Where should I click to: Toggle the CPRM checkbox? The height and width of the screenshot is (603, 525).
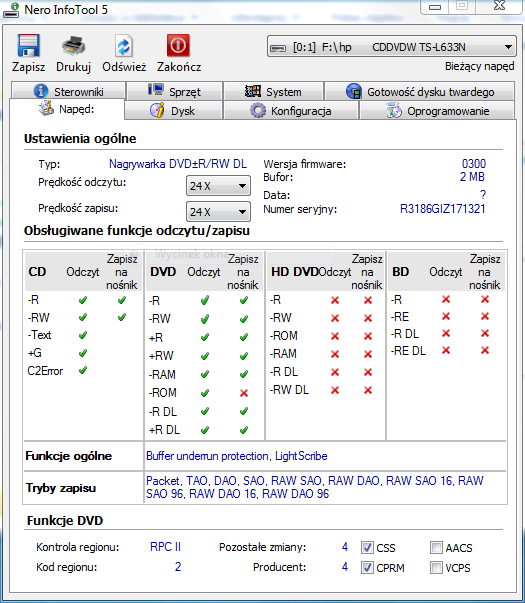(367, 567)
